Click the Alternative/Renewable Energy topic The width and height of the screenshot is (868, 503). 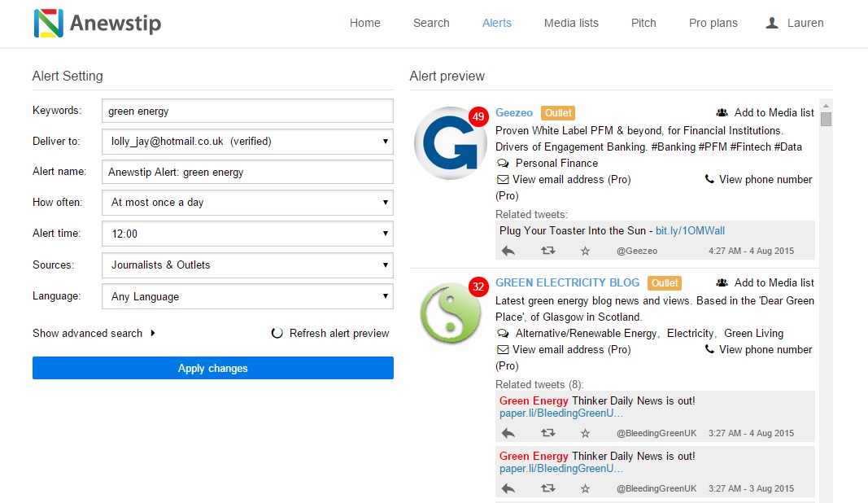click(587, 333)
